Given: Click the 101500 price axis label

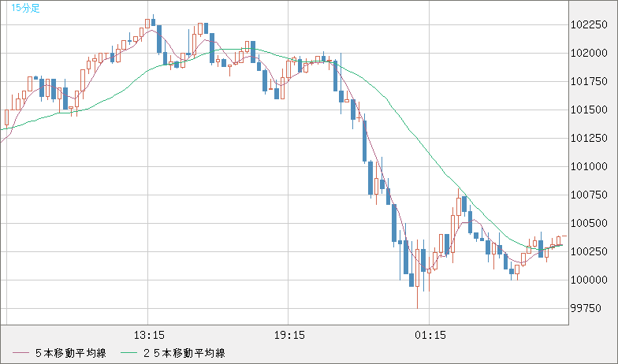Looking at the screenshot, I should click(589, 110).
